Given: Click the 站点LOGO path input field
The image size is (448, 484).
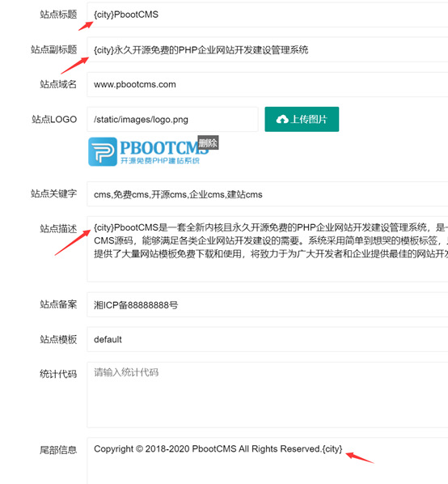Looking at the screenshot, I should (172, 119).
